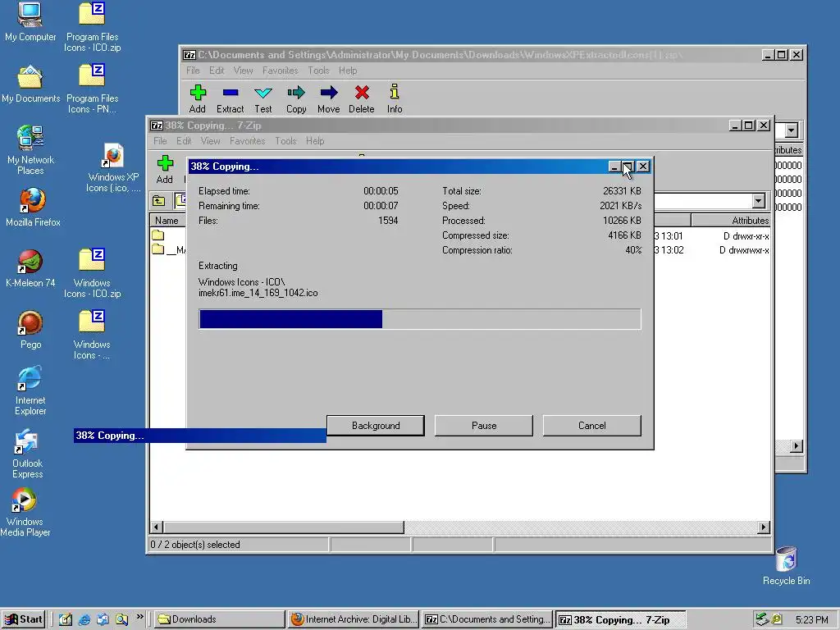Image resolution: width=840 pixels, height=630 pixels.
Task: Select Mozilla Firefox desktop shortcut
Action: click(33, 208)
